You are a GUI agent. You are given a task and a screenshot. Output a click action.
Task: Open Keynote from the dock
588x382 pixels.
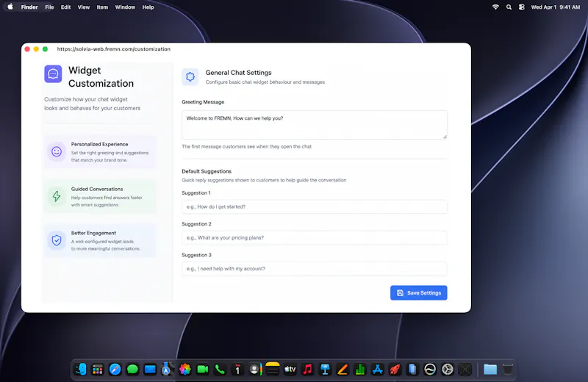[325, 370]
